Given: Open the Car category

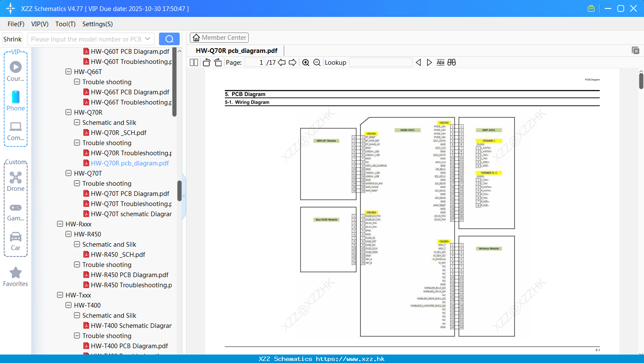Looking at the screenshot, I should (16, 241).
